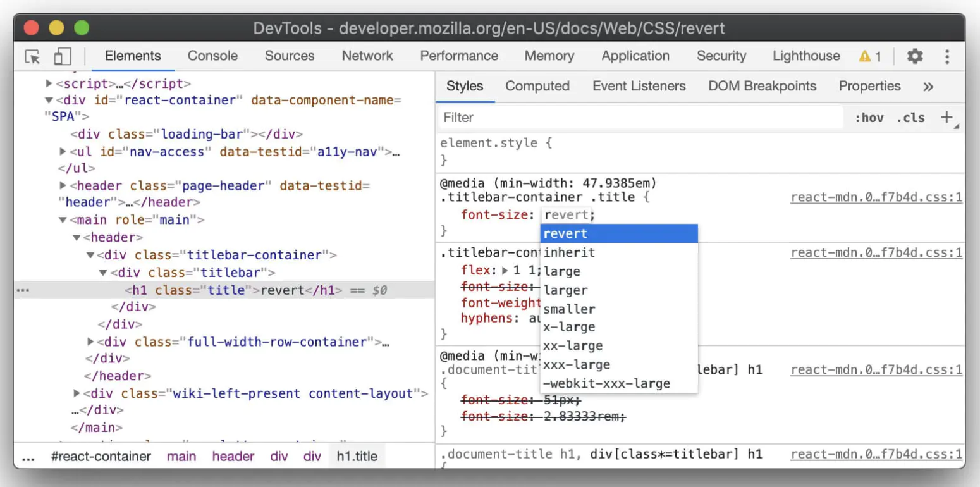Click the breadcrumb ellipsis overflow
This screenshot has height=487, width=980.
click(x=28, y=457)
